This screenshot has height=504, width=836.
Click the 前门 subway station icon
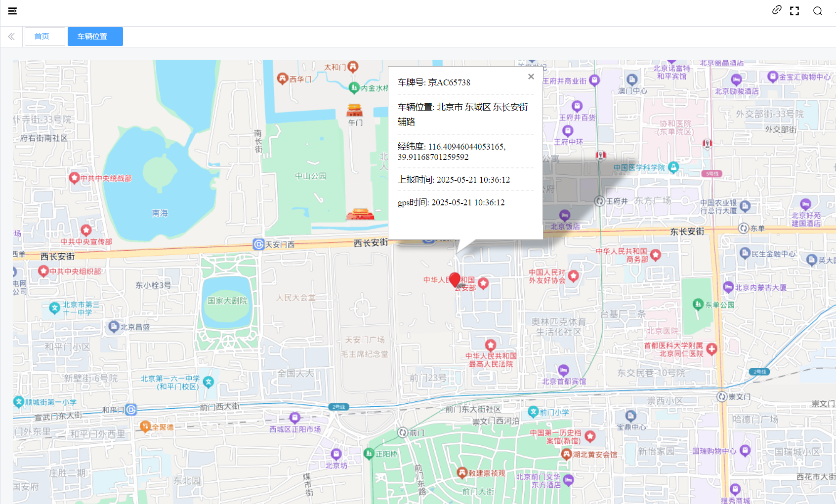(x=403, y=432)
